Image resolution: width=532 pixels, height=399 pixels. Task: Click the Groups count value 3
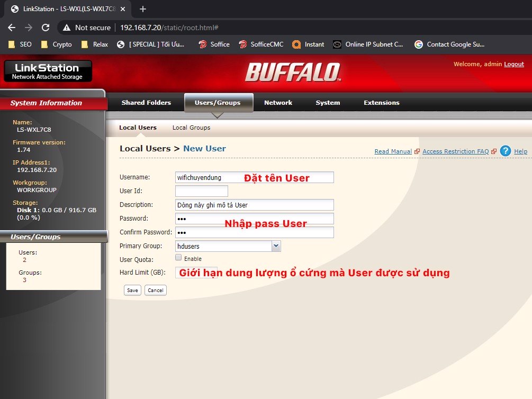[24, 280]
